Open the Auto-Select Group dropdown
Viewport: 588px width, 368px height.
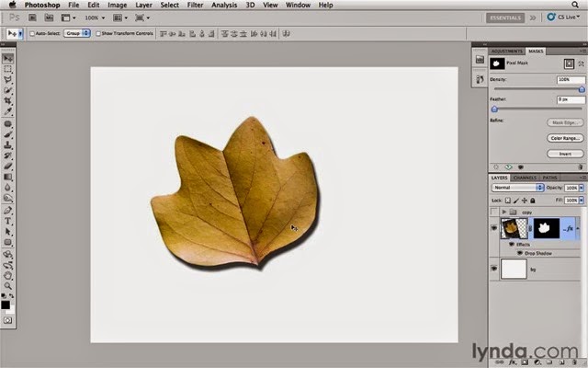point(77,33)
